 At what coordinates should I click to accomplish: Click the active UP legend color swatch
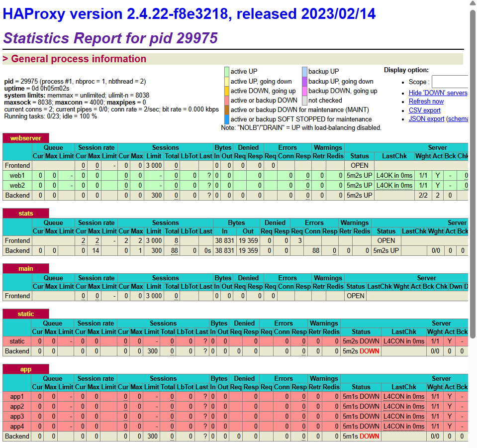tap(227, 72)
